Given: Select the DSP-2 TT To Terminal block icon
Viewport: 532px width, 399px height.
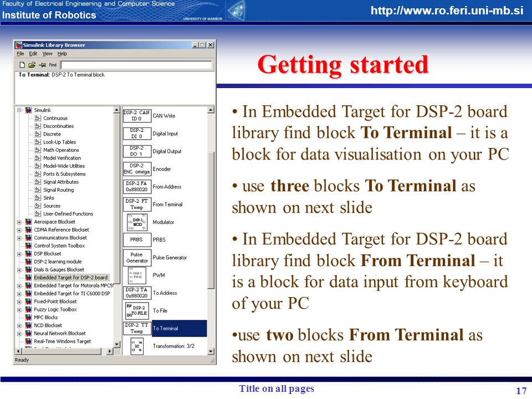Looking at the screenshot, I should pos(137,328).
